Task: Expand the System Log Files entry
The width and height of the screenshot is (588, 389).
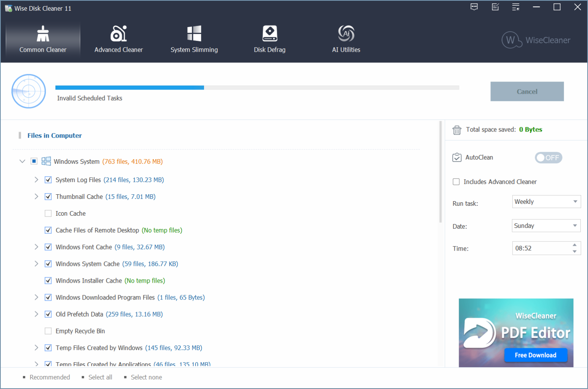Action: point(36,179)
